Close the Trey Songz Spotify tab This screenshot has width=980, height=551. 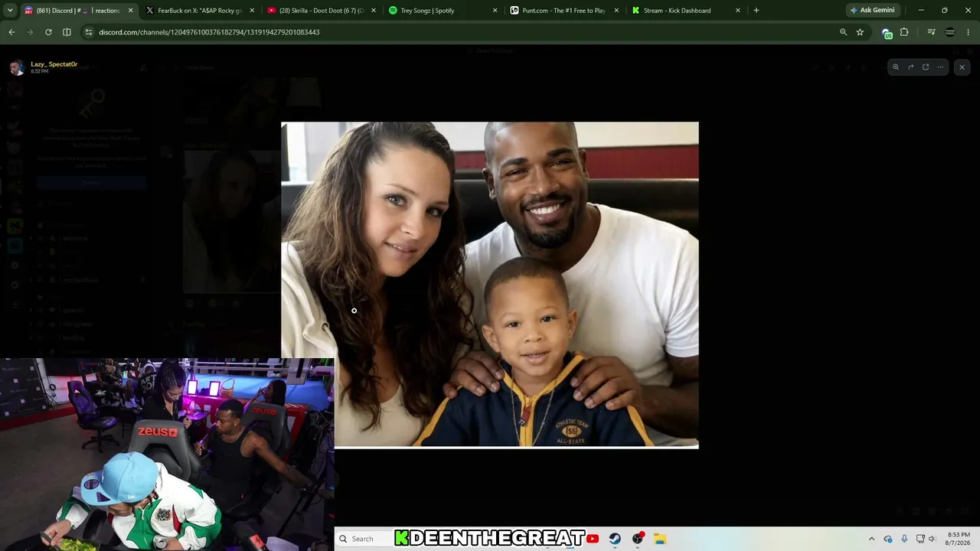tap(495, 11)
